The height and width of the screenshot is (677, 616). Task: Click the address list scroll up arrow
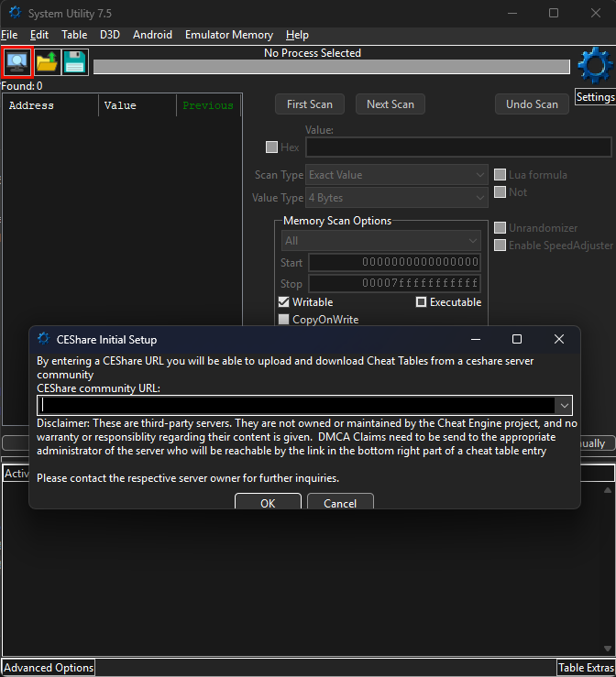(608, 490)
